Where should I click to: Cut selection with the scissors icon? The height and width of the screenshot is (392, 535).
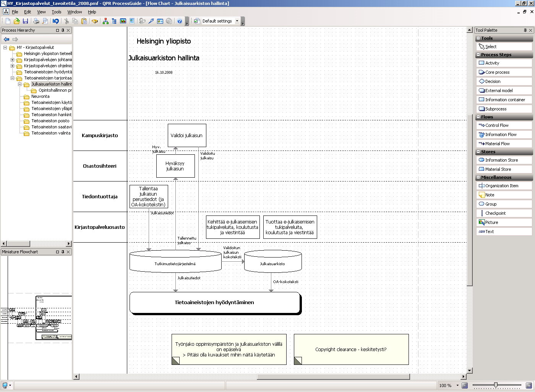(66, 21)
